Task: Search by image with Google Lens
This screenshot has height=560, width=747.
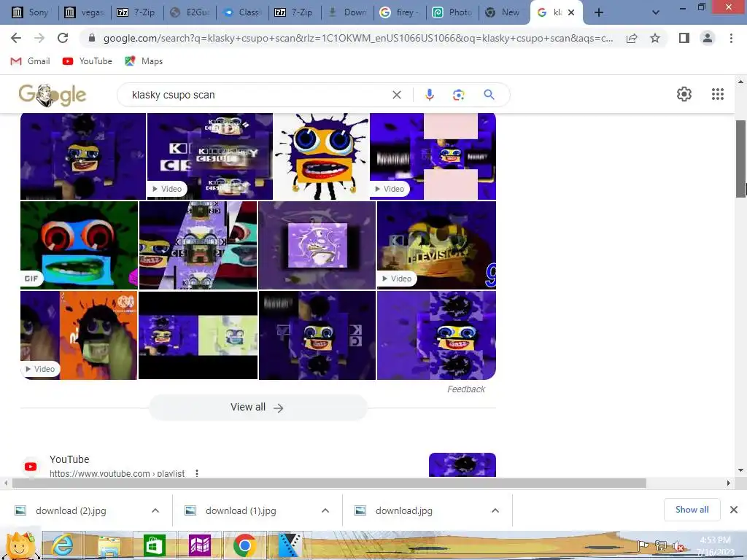Action: pos(458,95)
